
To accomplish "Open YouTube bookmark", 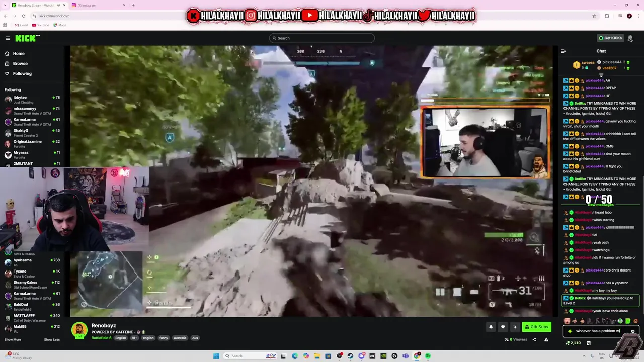I will pyautogui.click(x=41, y=25).
